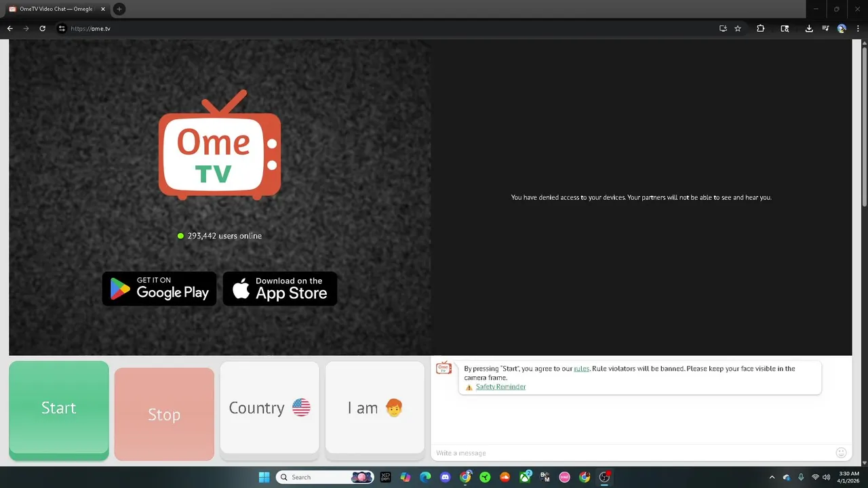The width and height of the screenshot is (868, 488).
Task: Click the red Stop button
Action: [164, 414]
